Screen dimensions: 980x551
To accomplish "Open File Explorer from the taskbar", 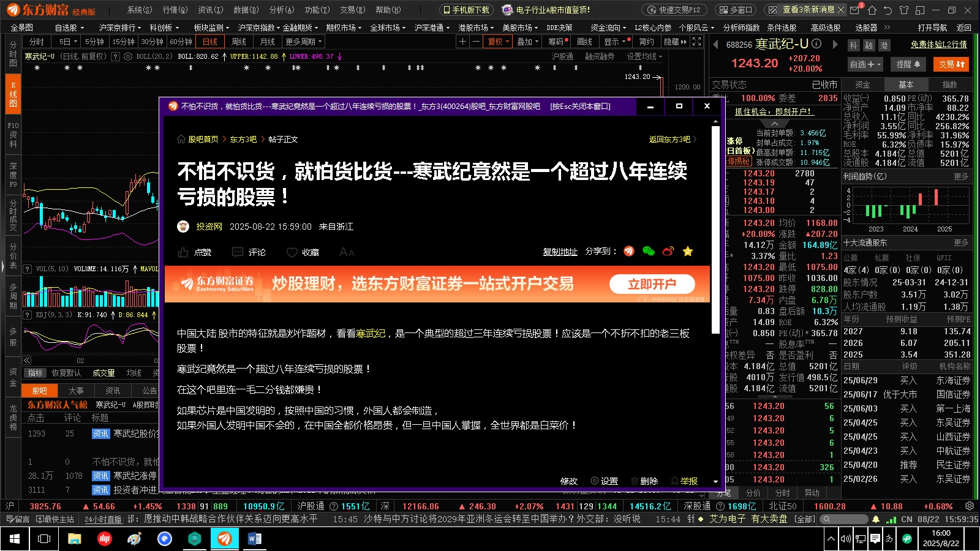I will point(74,539).
